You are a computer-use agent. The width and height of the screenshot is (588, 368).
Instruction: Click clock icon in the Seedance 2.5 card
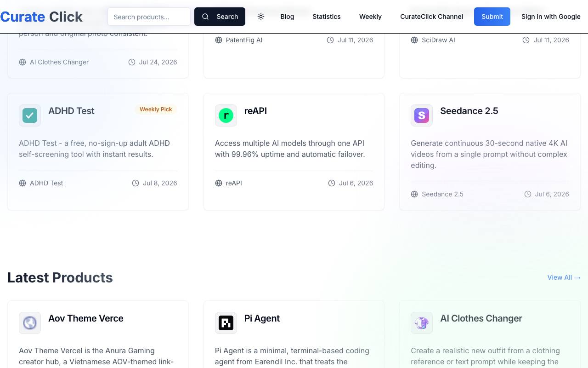pos(528,194)
